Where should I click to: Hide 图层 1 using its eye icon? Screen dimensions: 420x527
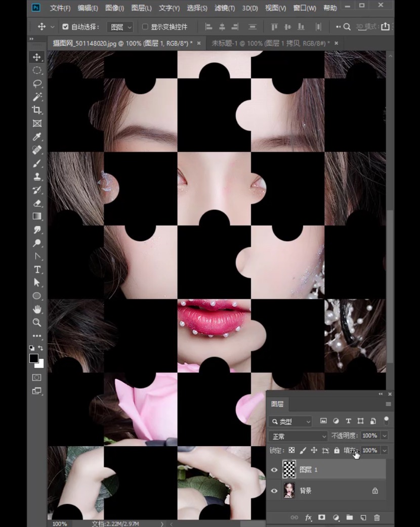(x=274, y=470)
